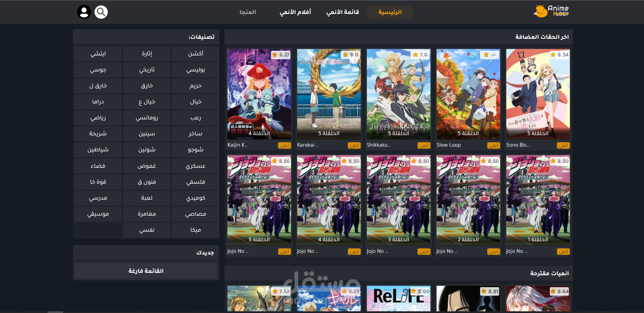Select the شونين category

click(147, 150)
